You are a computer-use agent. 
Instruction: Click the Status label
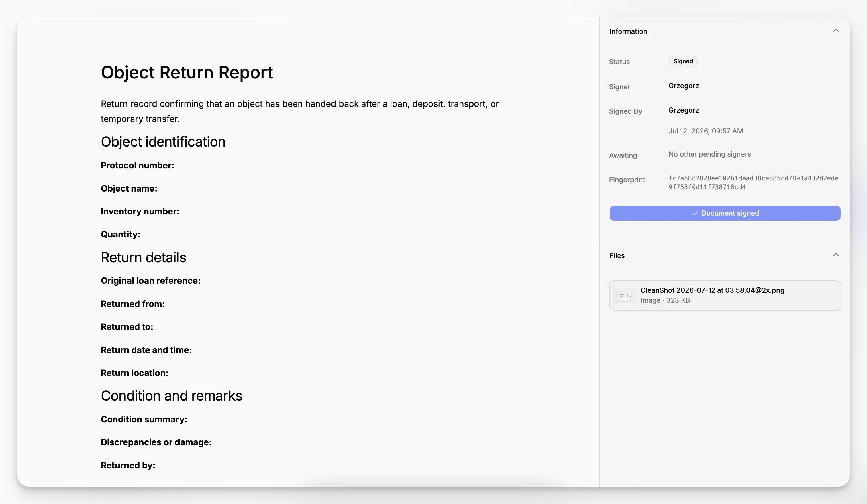pyautogui.click(x=619, y=62)
